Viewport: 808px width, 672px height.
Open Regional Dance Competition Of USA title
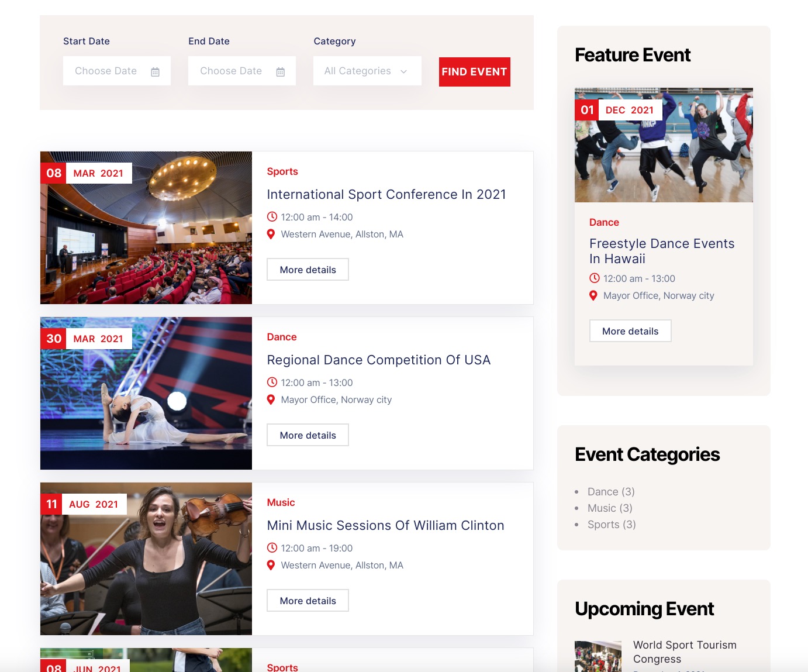click(x=379, y=360)
